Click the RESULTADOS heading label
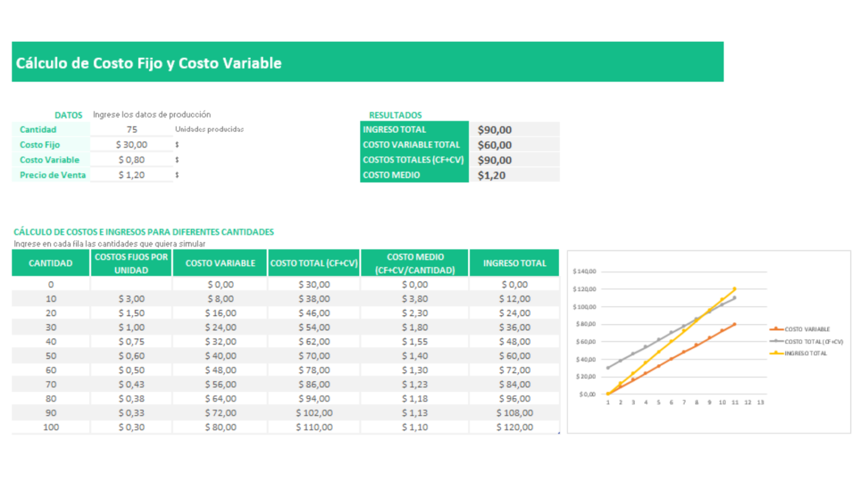 click(394, 115)
